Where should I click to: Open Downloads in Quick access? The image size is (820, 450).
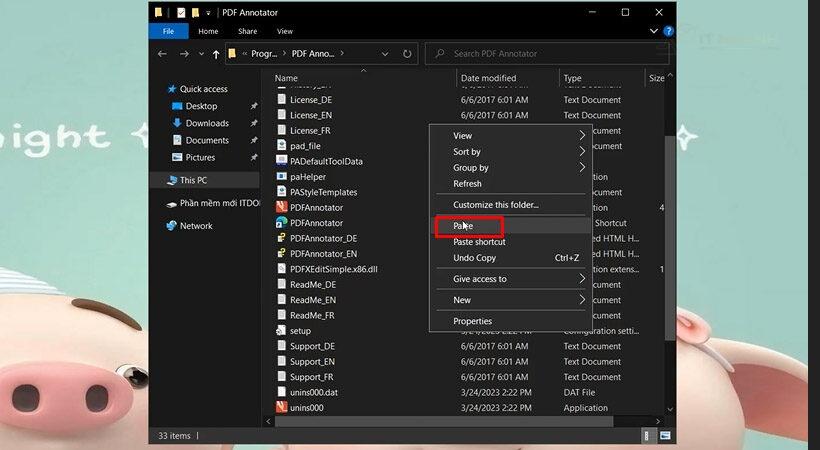206,123
